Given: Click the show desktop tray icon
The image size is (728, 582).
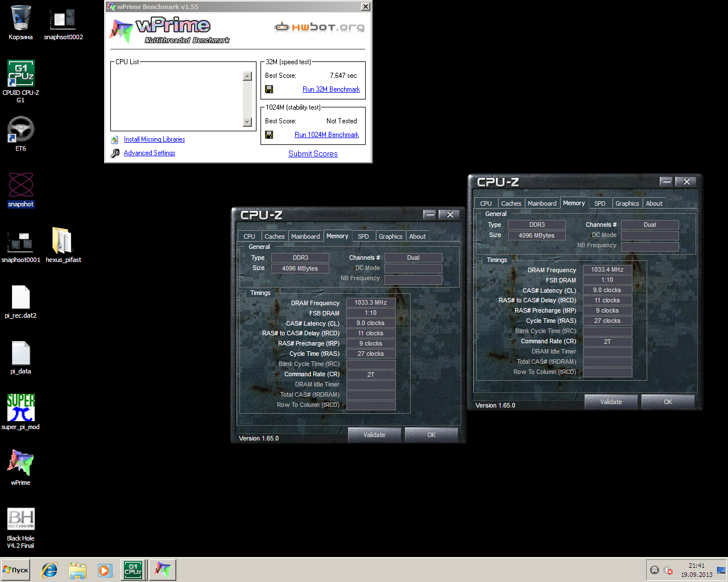Looking at the screenshot, I should click(721, 570).
